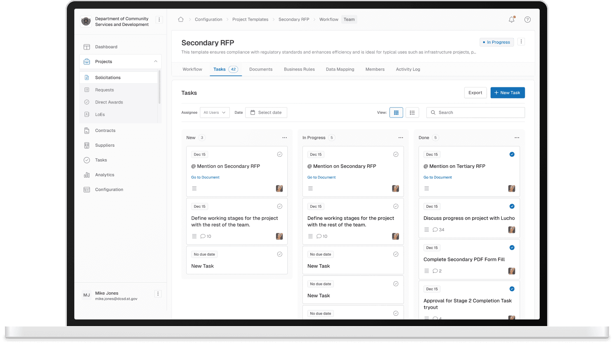
Task: Click the Export button
Action: pos(475,93)
